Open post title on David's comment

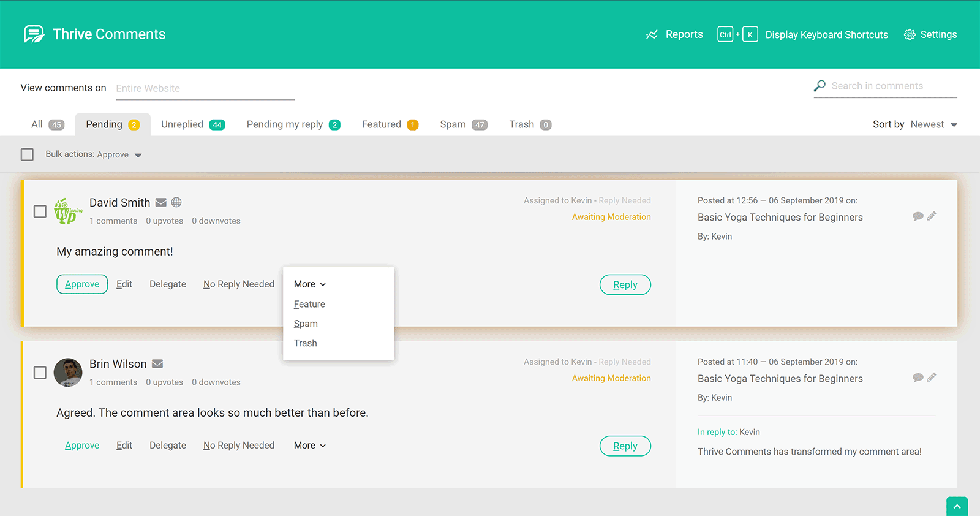[780, 218]
